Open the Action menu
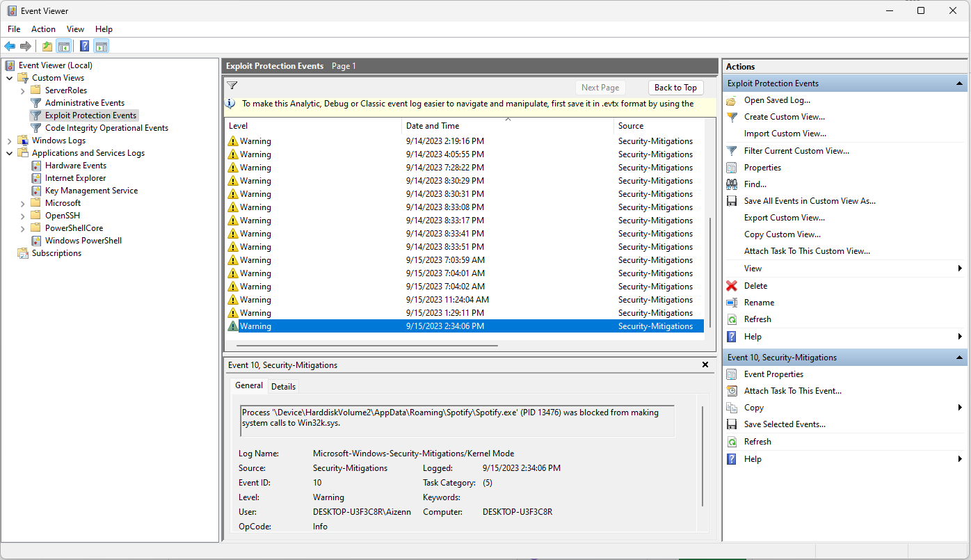971x560 pixels. (x=43, y=29)
